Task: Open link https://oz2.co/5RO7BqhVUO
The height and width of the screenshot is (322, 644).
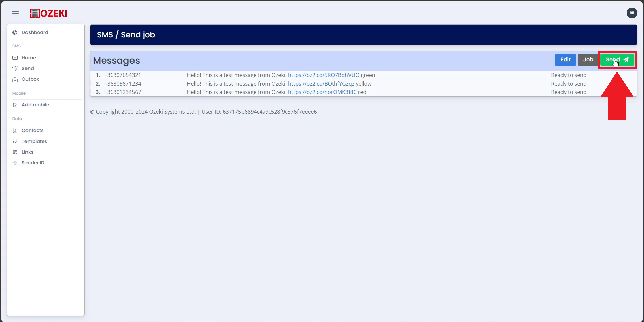Action: pos(324,75)
